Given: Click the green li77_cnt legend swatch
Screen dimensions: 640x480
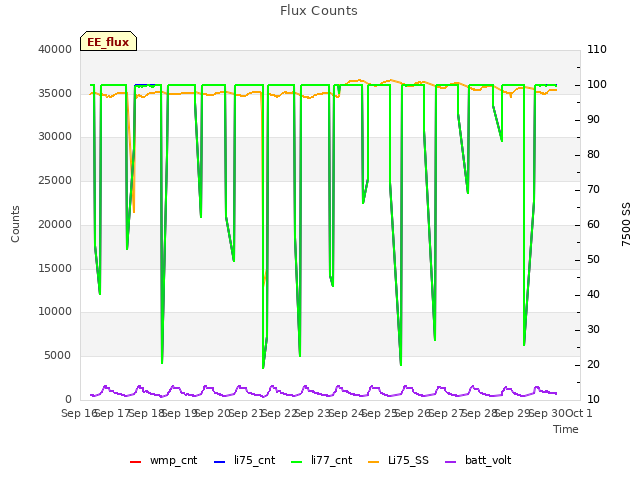Looking at the screenshot, I should (296, 462).
